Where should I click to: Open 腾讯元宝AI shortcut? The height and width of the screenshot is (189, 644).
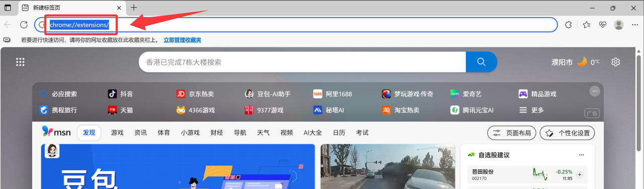472,110
